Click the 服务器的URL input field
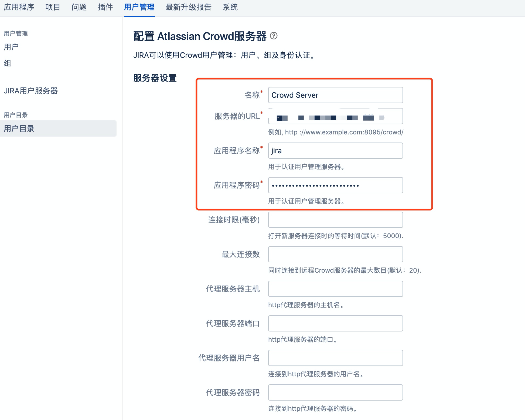The image size is (525, 420). pos(335,116)
